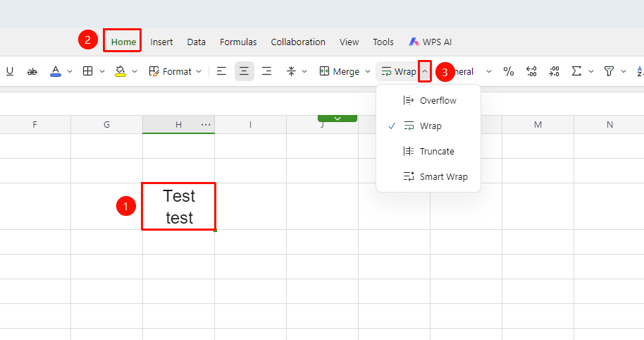Open the number format dropdown arrow

tap(489, 71)
